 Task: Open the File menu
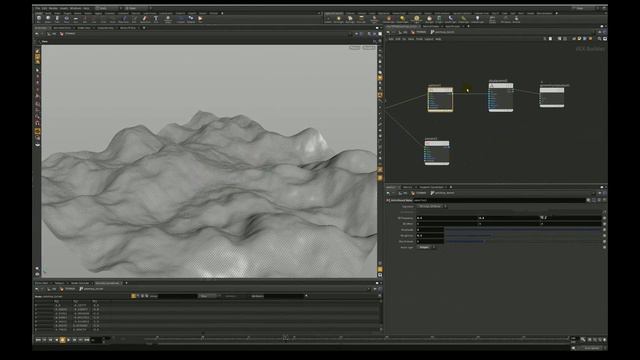[x=38, y=8]
